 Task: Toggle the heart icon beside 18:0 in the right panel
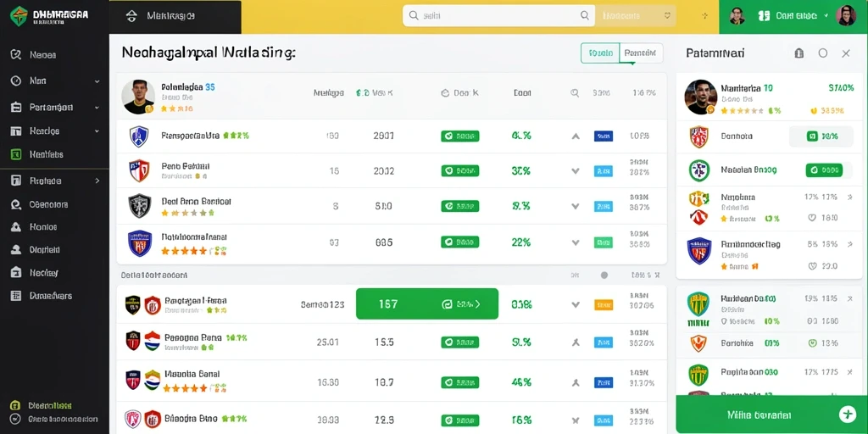812,218
